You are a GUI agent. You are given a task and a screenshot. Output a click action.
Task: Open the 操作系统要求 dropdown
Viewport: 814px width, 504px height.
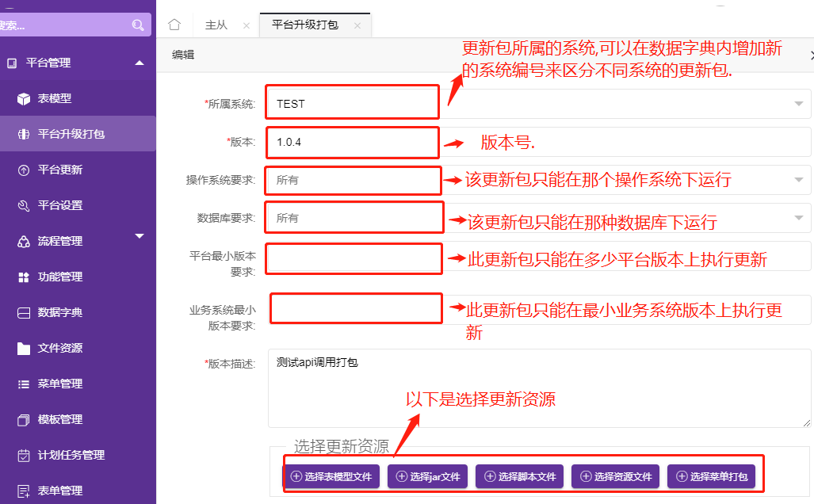point(798,180)
